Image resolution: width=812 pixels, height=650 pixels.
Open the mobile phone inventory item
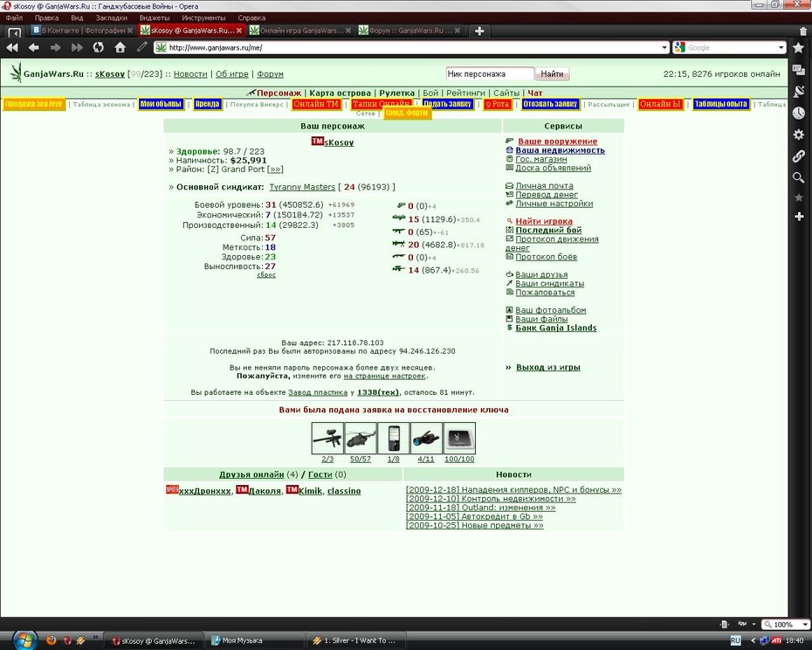pyautogui.click(x=394, y=439)
